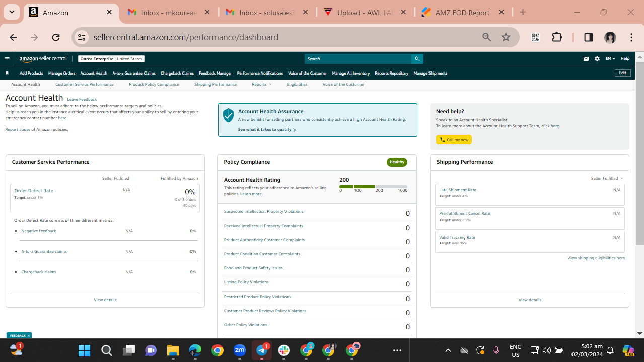Click the Account Health Rating score bar
The image size is (644, 362).
click(373, 187)
